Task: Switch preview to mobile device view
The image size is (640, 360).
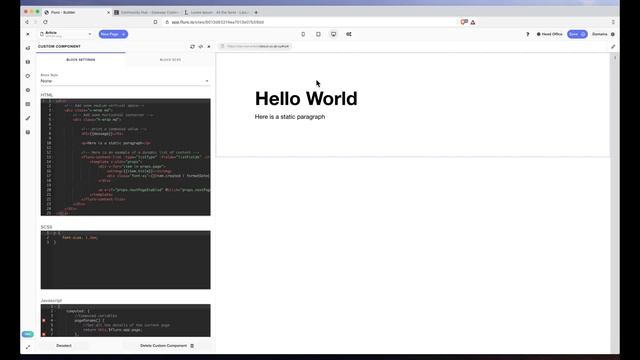Action: pyautogui.click(x=303, y=34)
